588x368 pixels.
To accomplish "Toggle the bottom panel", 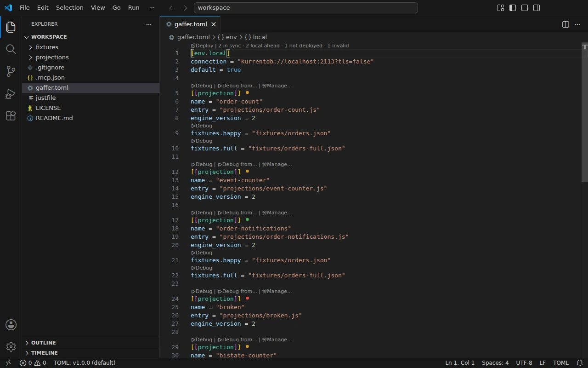I will click(x=525, y=8).
